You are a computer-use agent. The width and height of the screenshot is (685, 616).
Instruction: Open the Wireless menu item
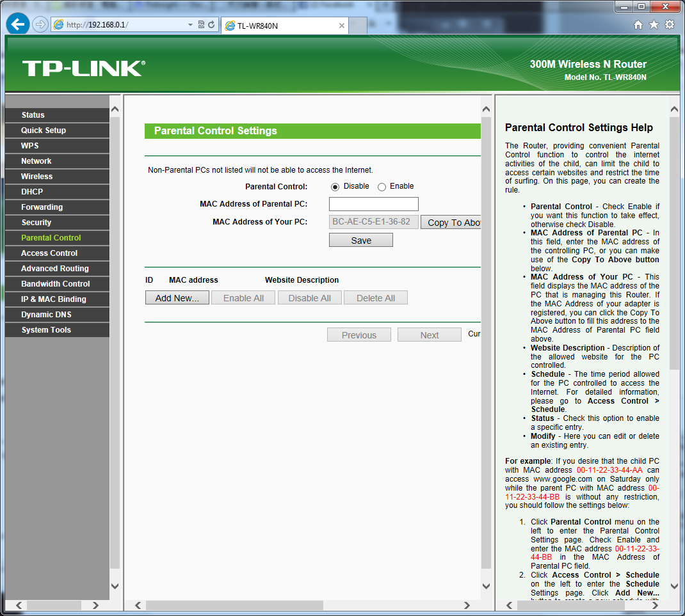tap(36, 177)
